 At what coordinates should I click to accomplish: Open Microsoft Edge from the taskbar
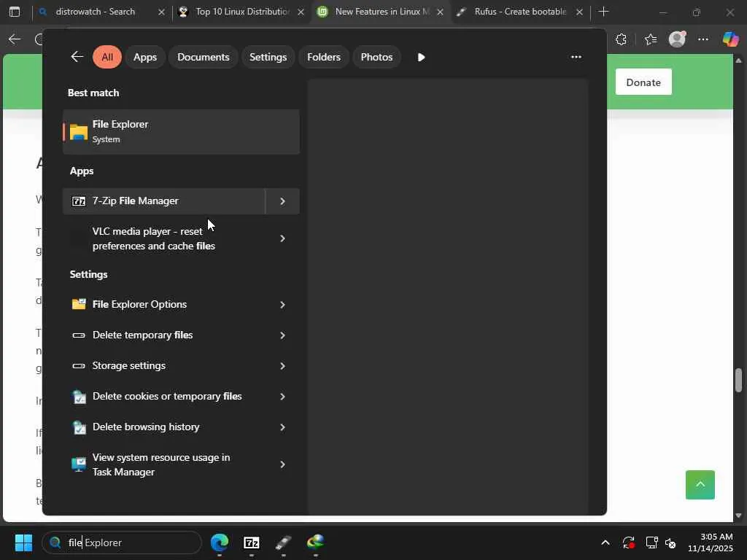[x=220, y=542]
